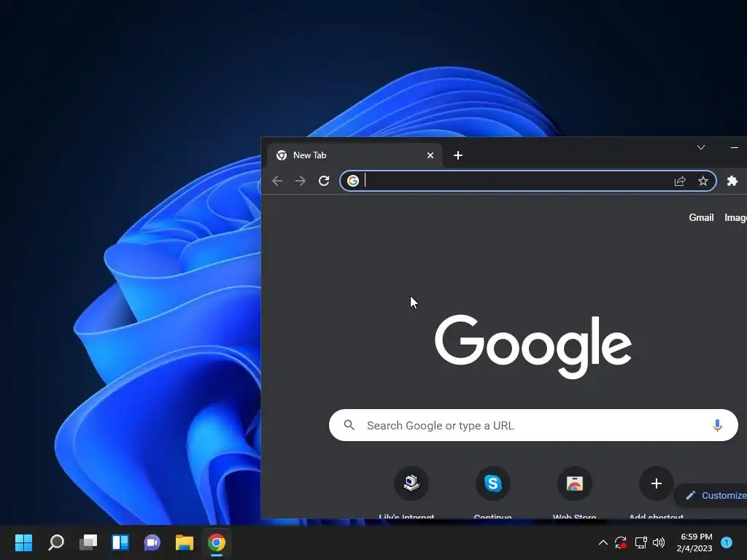Image resolution: width=747 pixels, height=560 pixels.
Task: Click the Chrome forward arrow
Action: (301, 181)
